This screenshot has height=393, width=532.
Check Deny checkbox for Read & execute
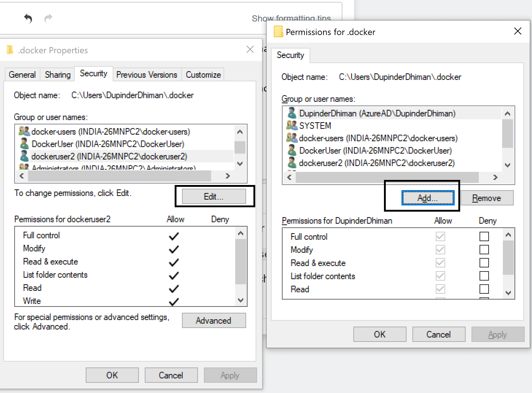484,263
